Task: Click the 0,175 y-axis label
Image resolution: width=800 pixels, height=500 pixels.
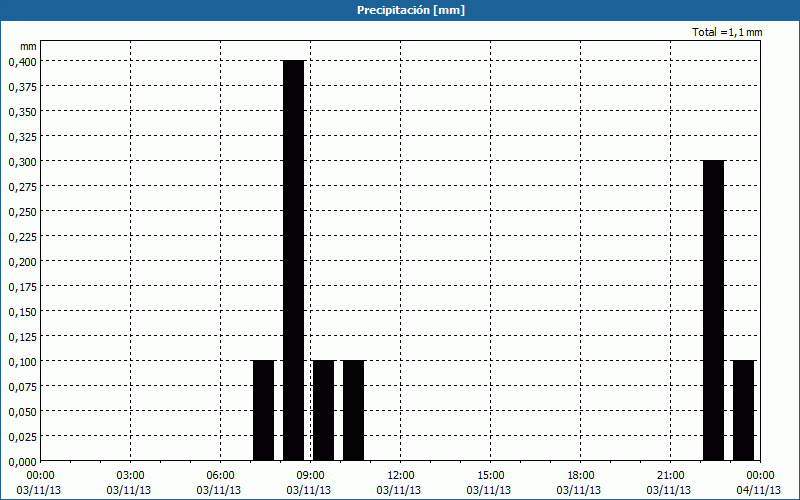Action: coord(22,287)
